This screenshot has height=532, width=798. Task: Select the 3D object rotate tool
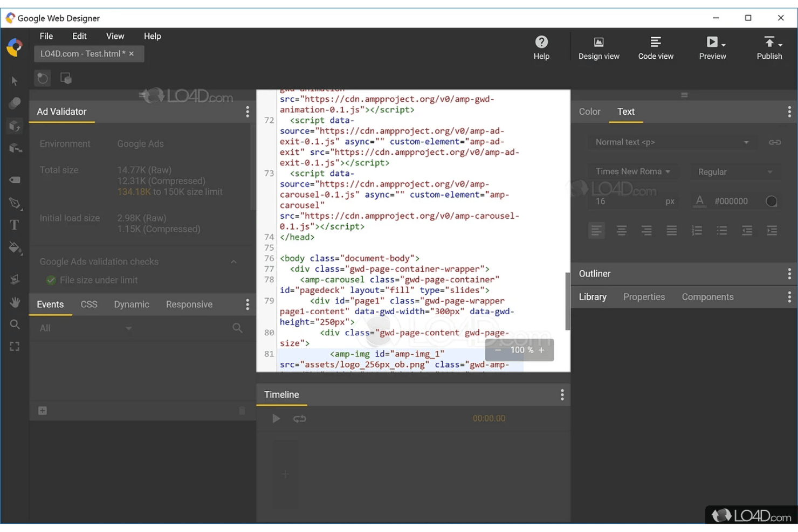(x=15, y=126)
